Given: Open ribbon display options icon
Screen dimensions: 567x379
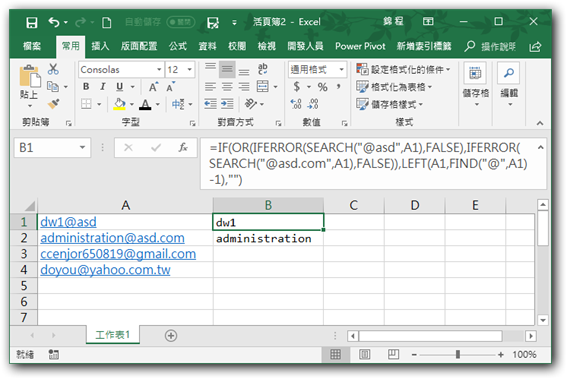Looking at the screenshot, I should click(x=428, y=22).
